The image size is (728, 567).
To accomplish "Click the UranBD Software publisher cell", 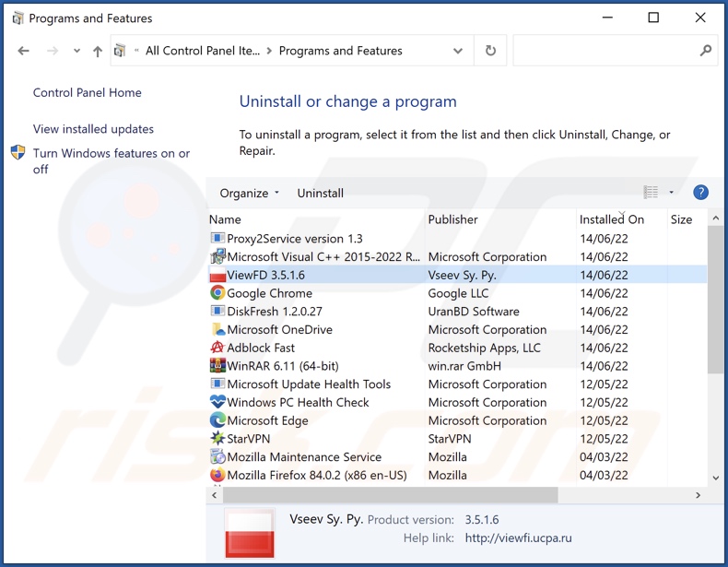I will (474, 311).
